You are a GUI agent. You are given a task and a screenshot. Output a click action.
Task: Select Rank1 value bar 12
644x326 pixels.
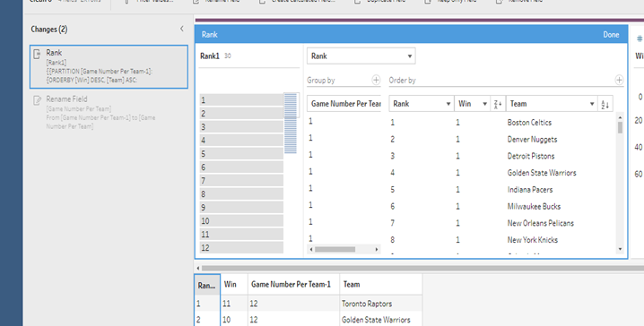click(x=241, y=248)
